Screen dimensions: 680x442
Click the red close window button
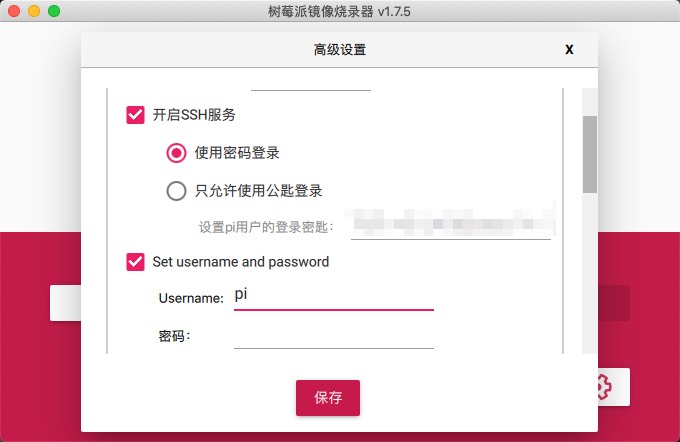[14, 11]
